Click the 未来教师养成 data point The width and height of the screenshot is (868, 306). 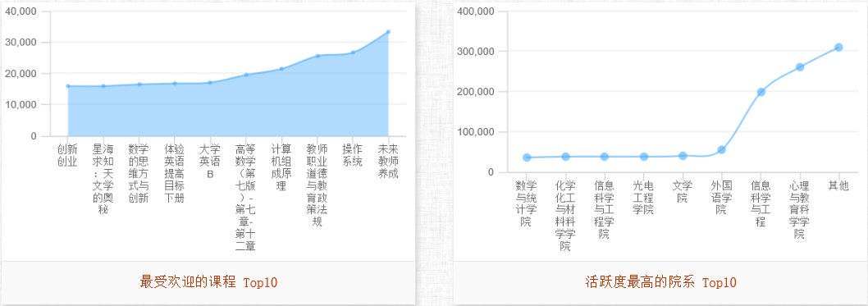coord(388,31)
